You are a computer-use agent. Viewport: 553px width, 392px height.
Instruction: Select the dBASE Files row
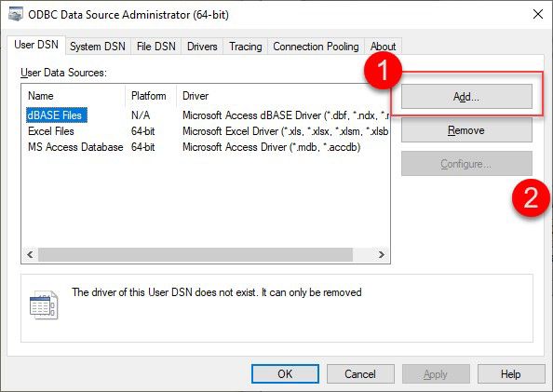[x=209, y=115]
